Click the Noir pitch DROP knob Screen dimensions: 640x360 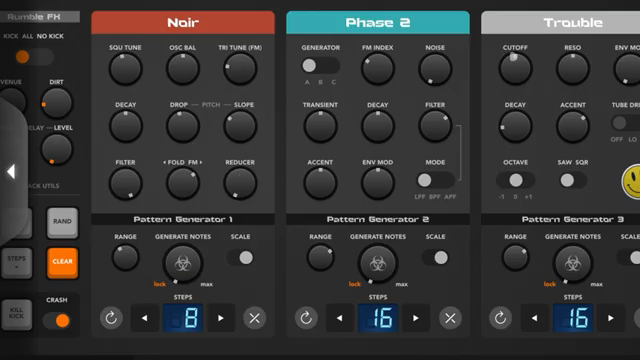point(183,126)
